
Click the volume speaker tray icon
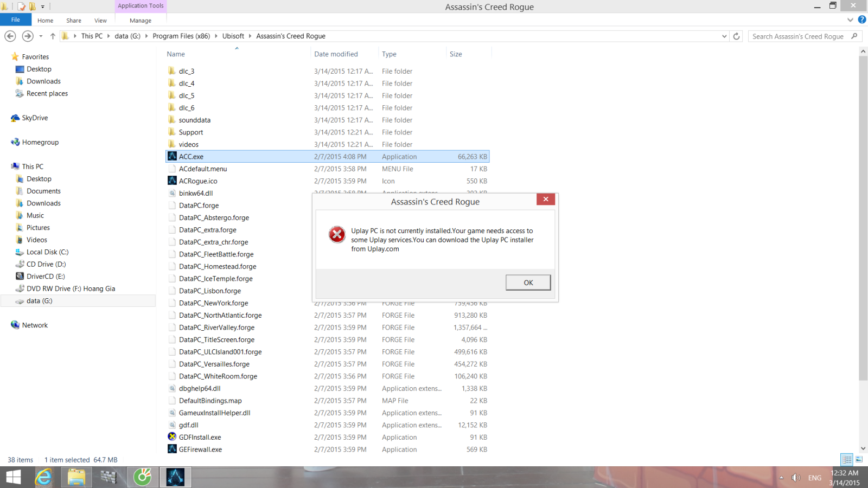click(x=796, y=478)
